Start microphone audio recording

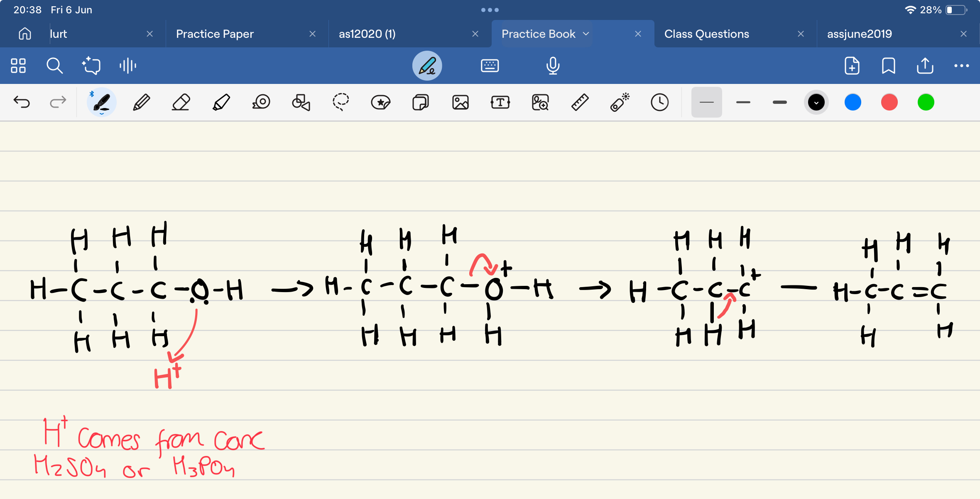553,66
